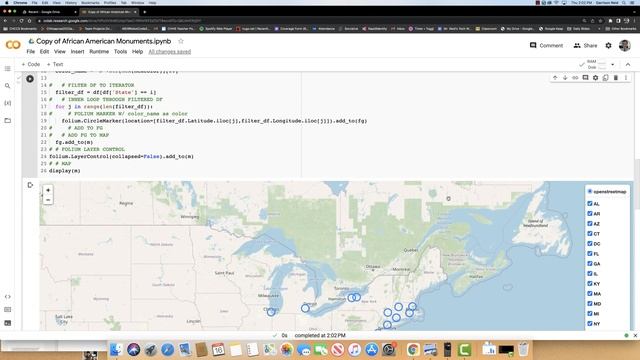Viewport: 640px width, 360px height.
Task: Uncheck the AL layer
Action: pyautogui.click(x=590, y=203)
